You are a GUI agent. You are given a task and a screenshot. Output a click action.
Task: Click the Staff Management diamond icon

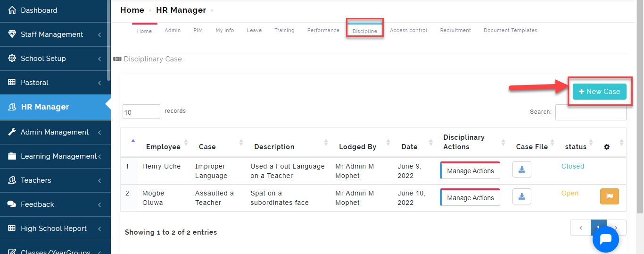pos(12,34)
